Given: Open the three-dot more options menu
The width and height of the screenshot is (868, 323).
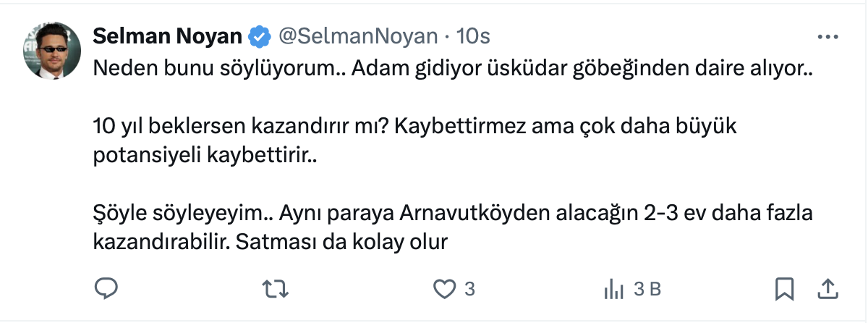Looking at the screenshot, I should (x=827, y=37).
